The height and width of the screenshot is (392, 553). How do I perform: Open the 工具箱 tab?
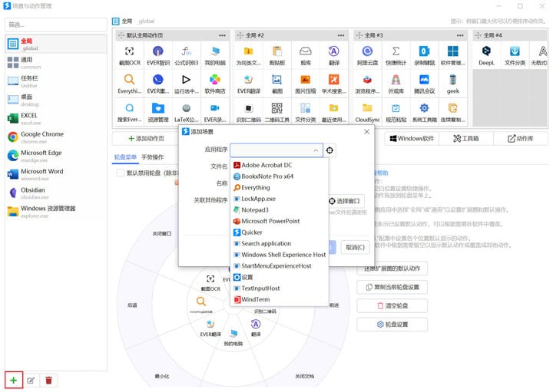466,138
